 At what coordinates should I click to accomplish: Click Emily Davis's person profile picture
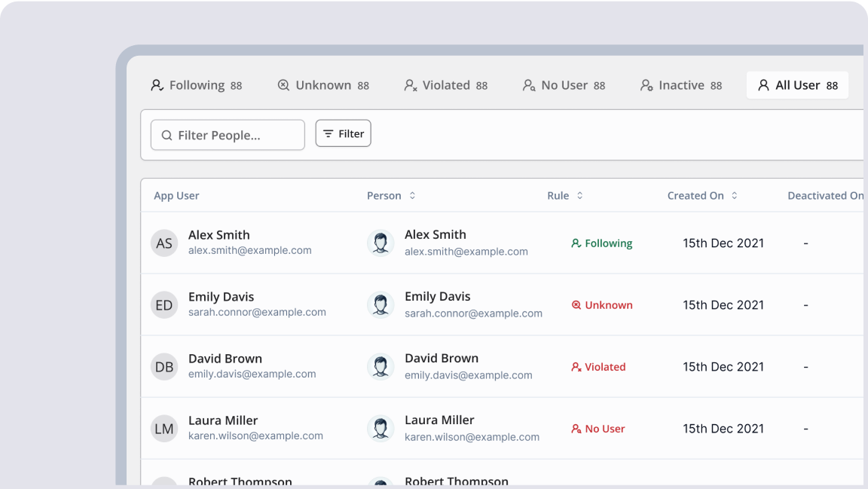pyautogui.click(x=381, y=305)
